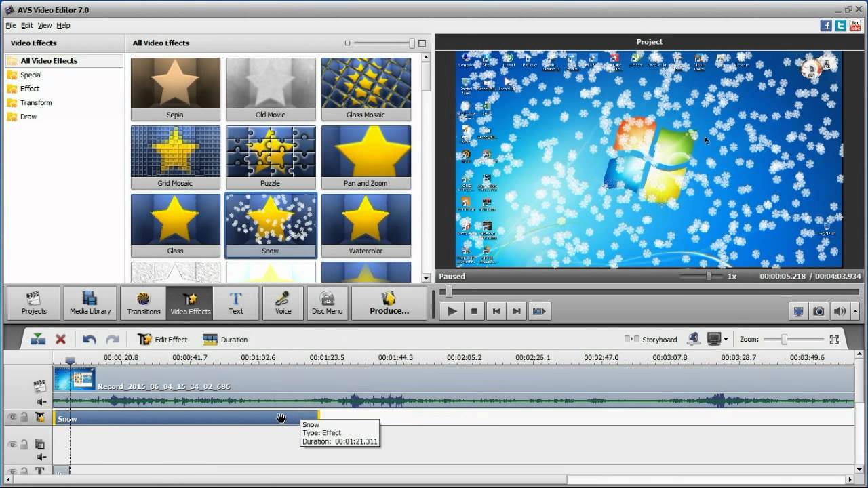Choose the Glass Mosaic effect thumbnail
This screenshot has height=488, width=868.
point(366,89)
